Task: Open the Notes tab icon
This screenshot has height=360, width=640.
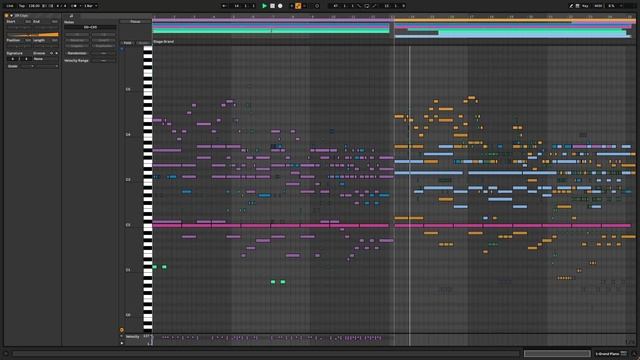Action: coord(71,16)
